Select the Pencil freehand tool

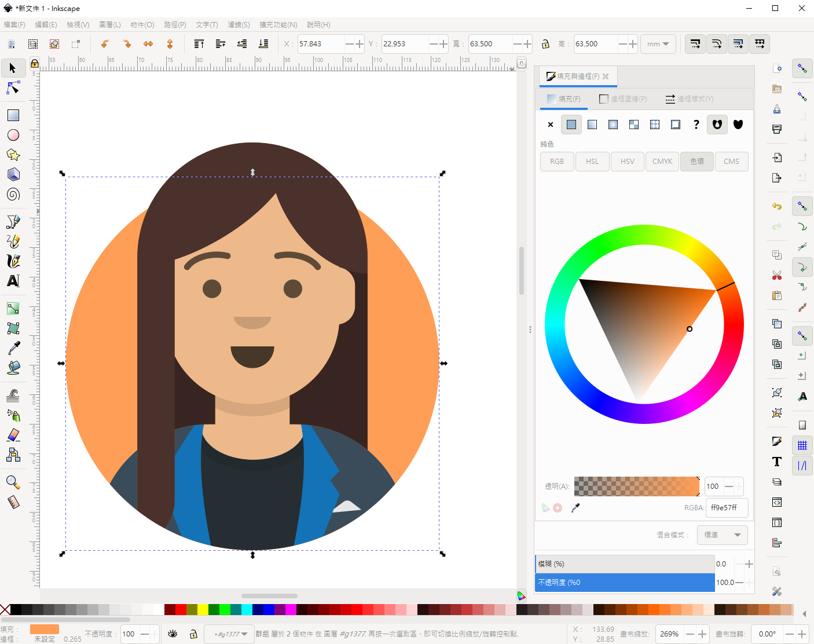(x=13, y=241)
